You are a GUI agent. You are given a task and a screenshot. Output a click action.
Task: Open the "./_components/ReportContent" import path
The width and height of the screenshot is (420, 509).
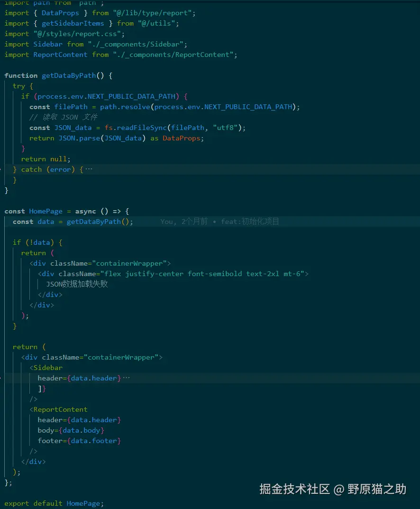(x=174, y=55)
